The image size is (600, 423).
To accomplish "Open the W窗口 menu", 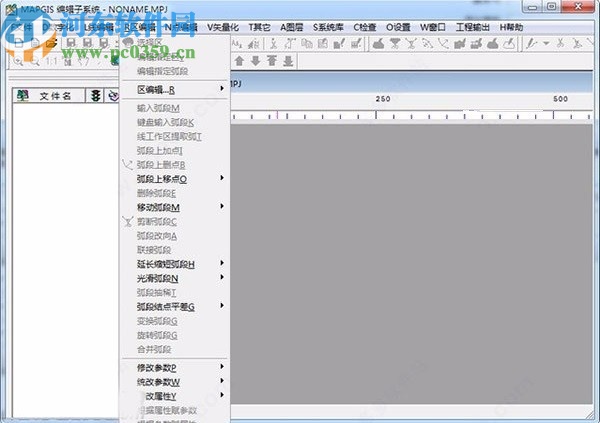I will pos(433,28).
